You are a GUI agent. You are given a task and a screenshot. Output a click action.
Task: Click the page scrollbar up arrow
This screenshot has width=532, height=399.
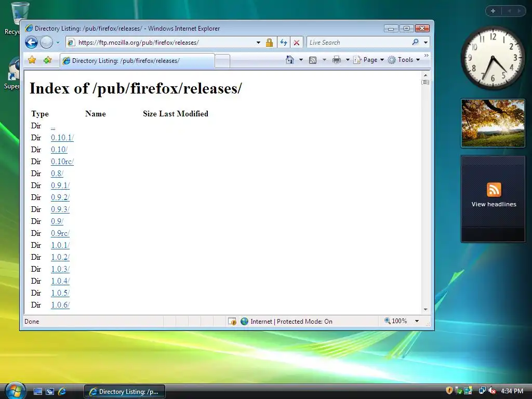(x=425, y=75)
